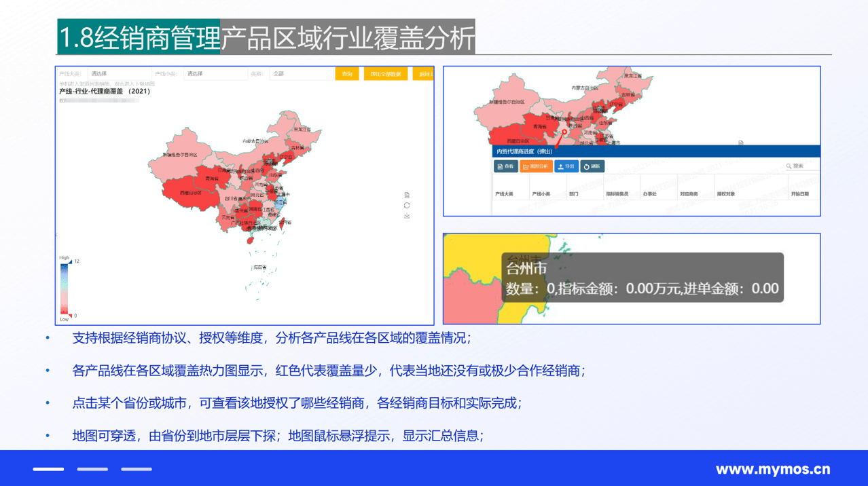
Task: Click the data view icon beside the map
Action: tap(407, 195)
